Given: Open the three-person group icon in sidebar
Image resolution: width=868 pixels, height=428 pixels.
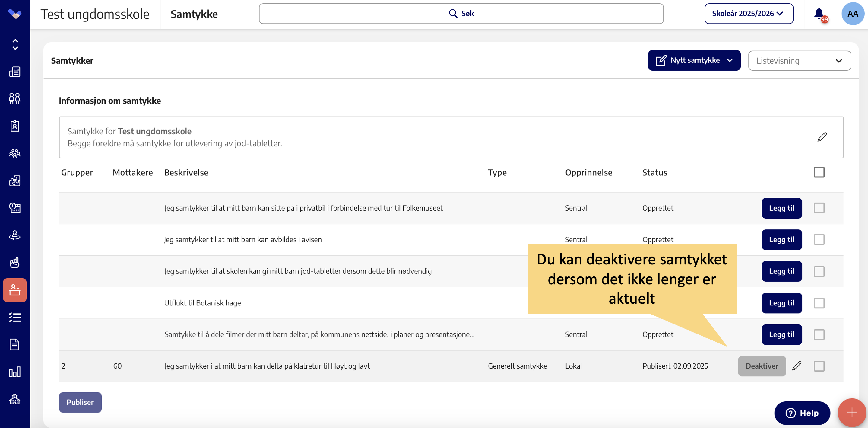Looking at the screenshot, I should (15, 153).
